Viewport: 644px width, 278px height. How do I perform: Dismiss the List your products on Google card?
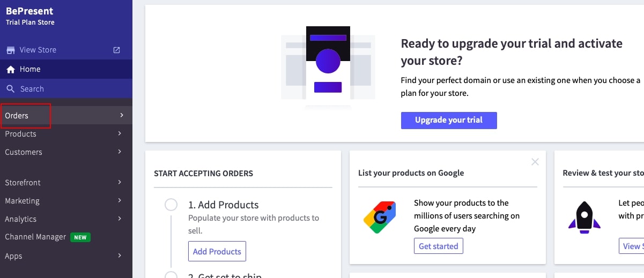click(x=535, y=162)
